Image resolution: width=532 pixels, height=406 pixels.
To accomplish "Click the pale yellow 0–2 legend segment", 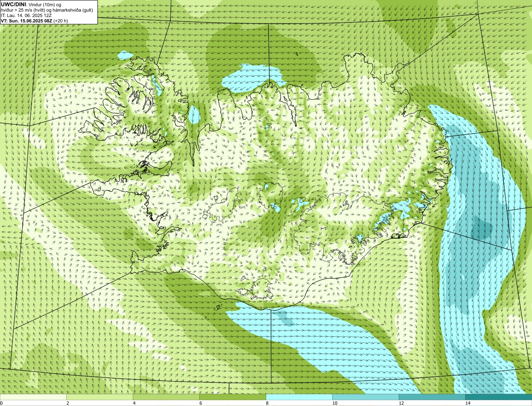I will tap(33, 397).
